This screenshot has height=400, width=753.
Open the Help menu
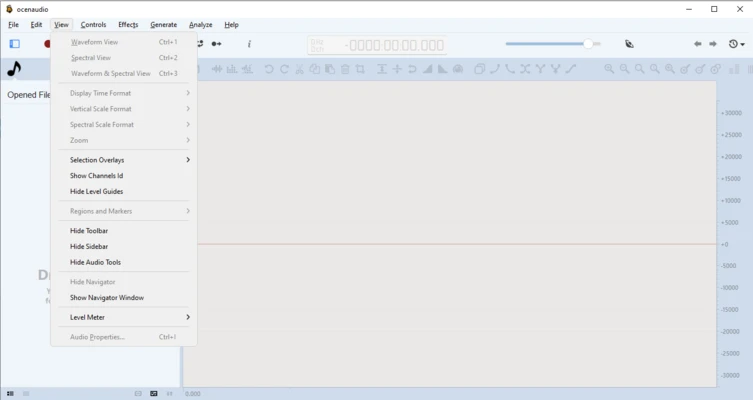(x=231, y=24)
